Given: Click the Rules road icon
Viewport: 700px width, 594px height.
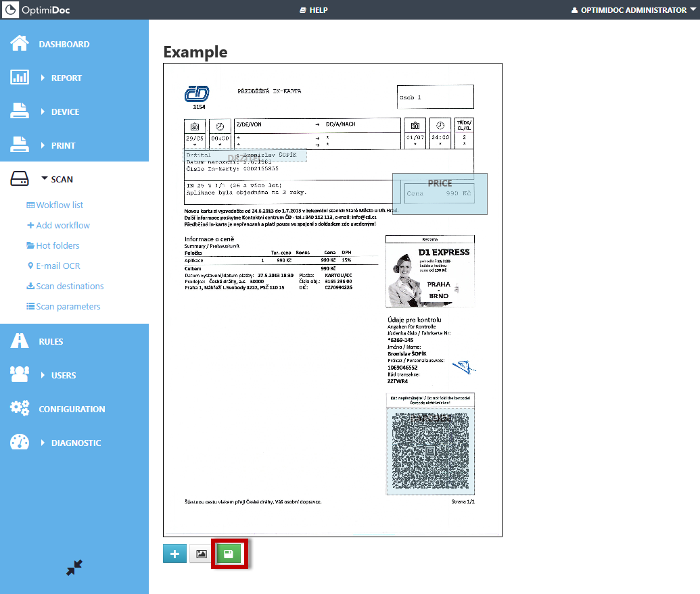Looking at the screenshot, I should pyautogui.click(x=20, y=341).
